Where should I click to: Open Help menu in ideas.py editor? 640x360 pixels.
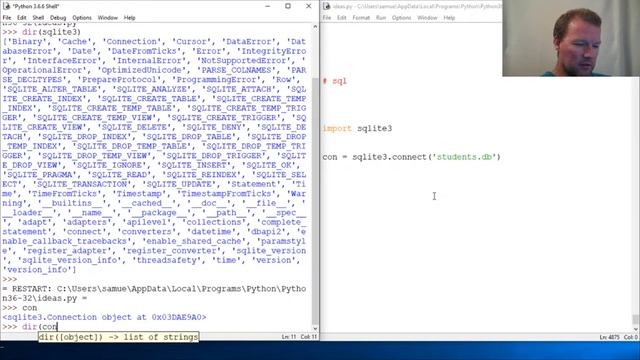click(x=449, y=18)
